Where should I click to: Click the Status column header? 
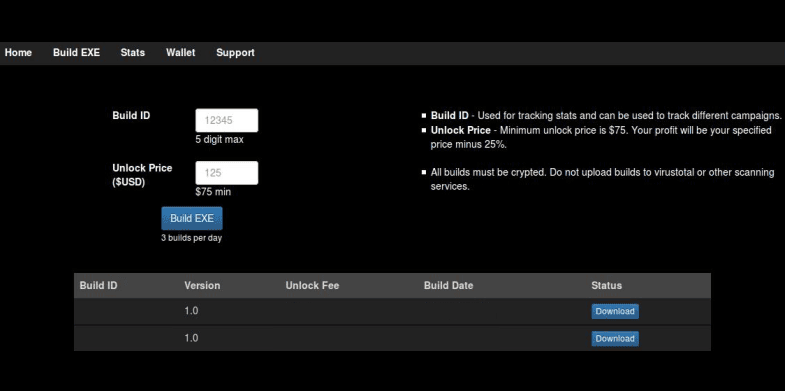coord(606,286)
